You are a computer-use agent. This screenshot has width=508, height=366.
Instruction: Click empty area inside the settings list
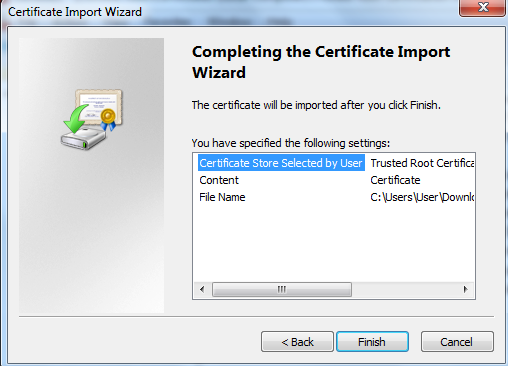point(333,243)
